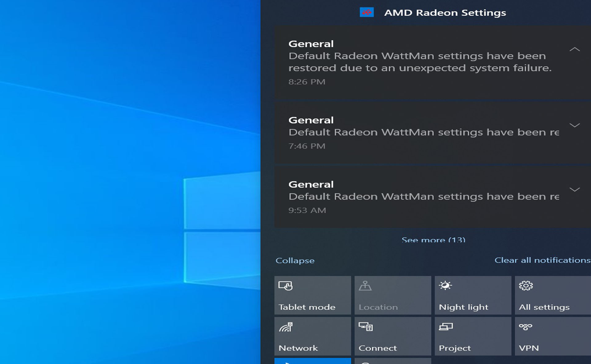Click the Connect devices tile
The height and width of the screenshot is (364, 591).
point(392,336)
